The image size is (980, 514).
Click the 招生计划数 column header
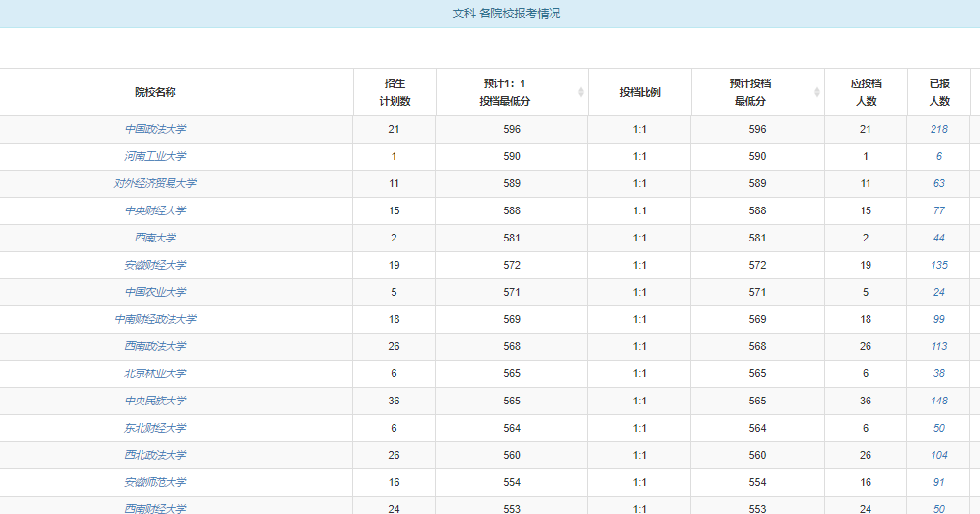click(x=395, y=92)
